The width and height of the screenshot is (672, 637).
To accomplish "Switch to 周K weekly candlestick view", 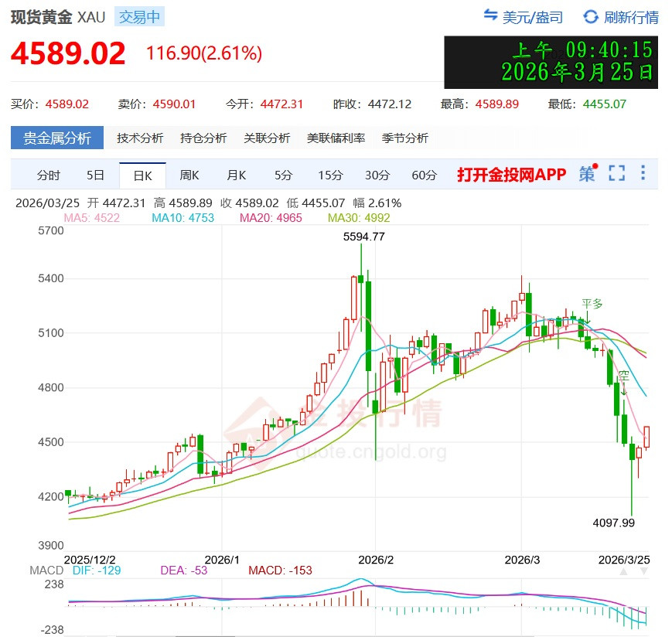I will [189, 175].
